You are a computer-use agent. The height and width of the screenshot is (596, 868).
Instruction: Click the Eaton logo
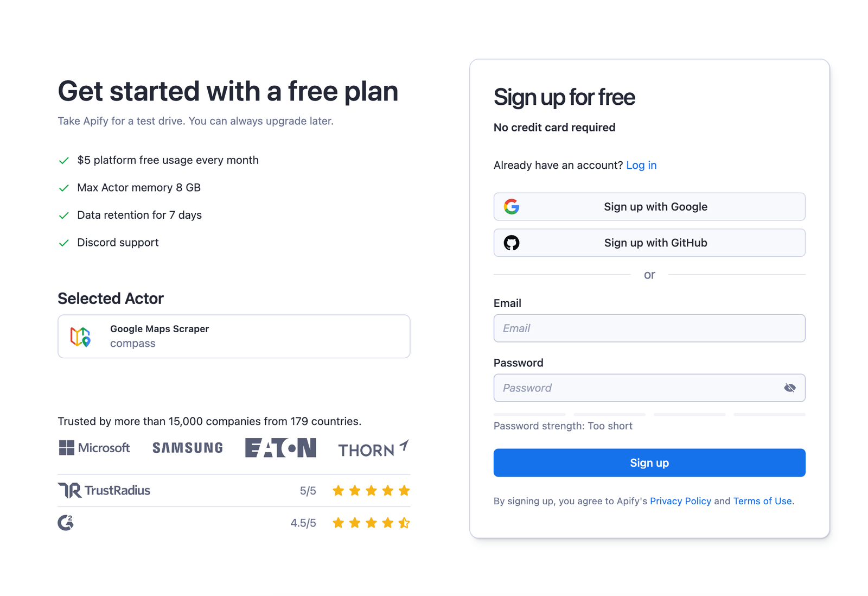pyautogui.click(x=280, y=448)
